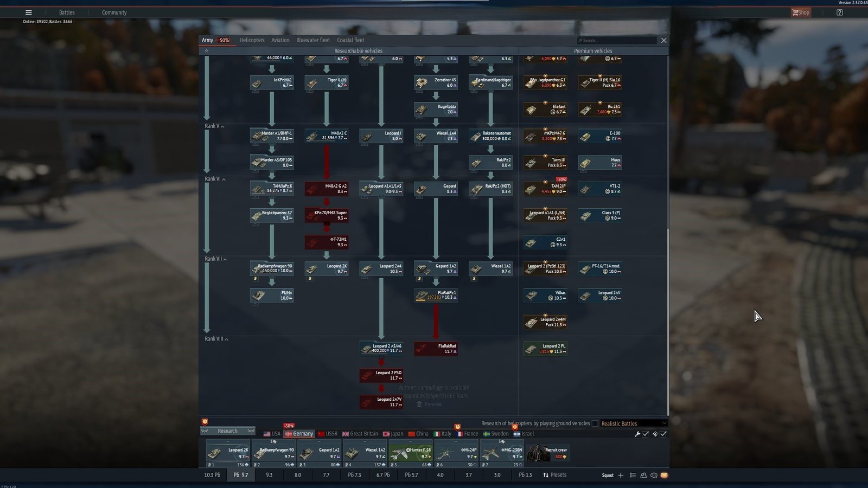The height and width of the screenshot is (488, 868).
Task: Open the Shop
Action: [x=801, y=12]
